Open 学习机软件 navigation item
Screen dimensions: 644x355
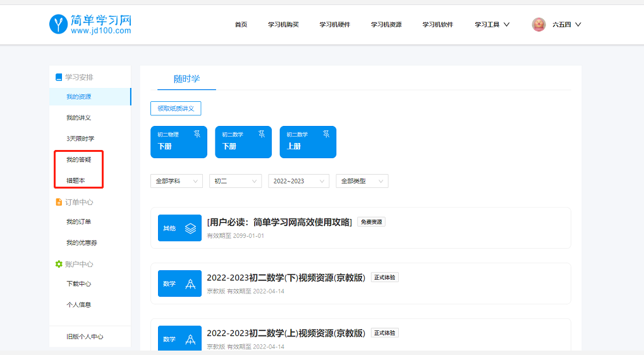point(438,25)
